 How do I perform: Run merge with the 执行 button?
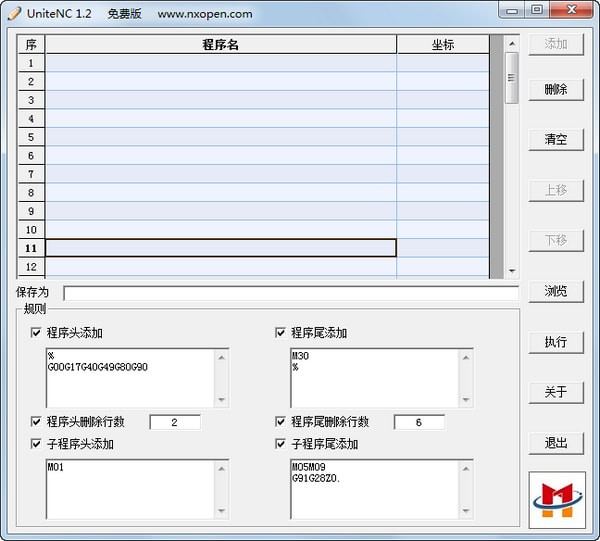(x=556, y=342)
